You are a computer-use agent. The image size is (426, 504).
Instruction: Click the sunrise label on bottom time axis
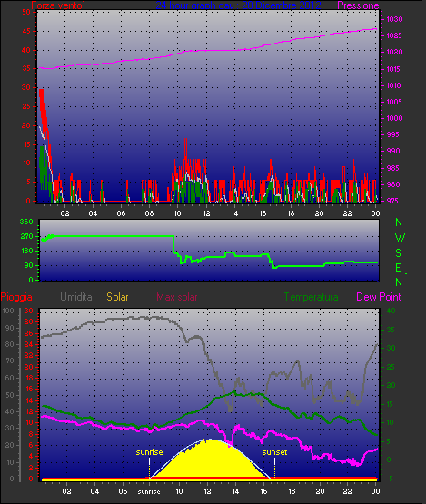point(149,492)
